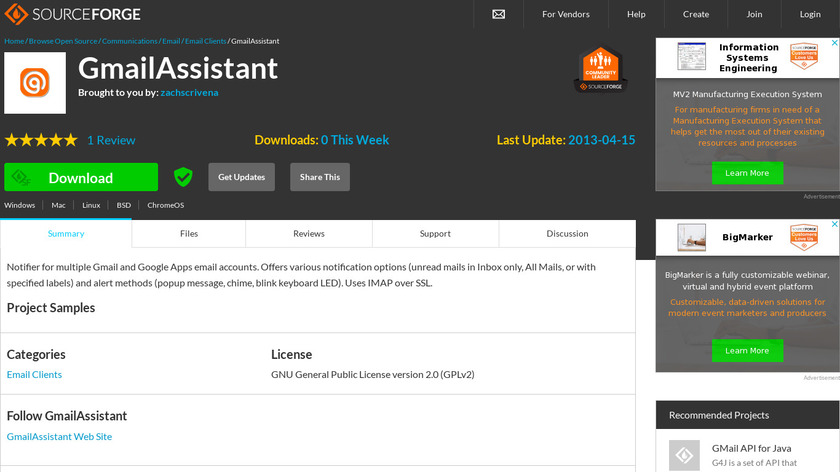Click the GMail API for Java project icon

pyautogui.click(x=684, y=455)
